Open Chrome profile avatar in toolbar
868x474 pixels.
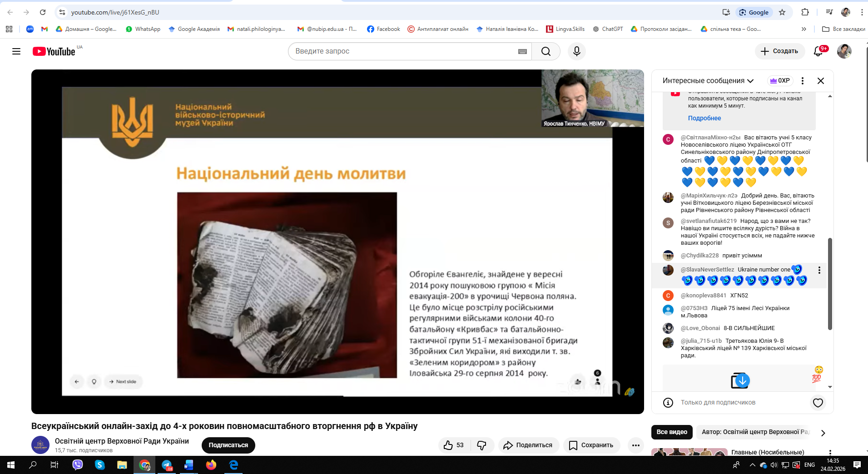click(x=846, y=12)
